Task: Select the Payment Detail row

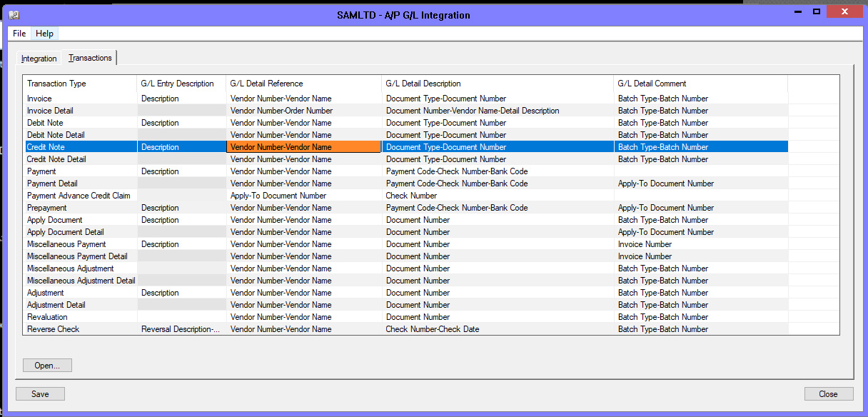Action: 405,184
